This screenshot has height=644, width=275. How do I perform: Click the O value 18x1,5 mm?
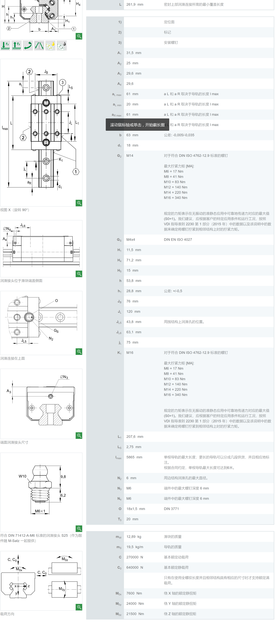pos(136,509)
